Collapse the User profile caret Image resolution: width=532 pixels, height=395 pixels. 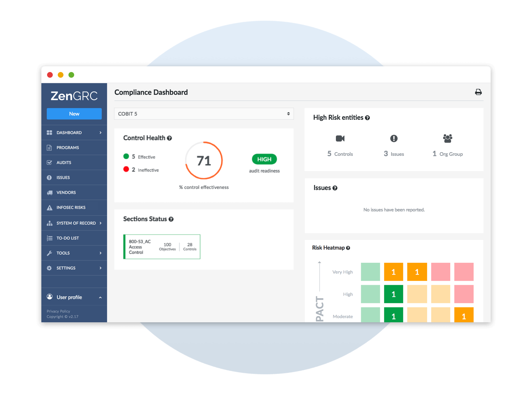pyautogui.click(x=100, y=297)
